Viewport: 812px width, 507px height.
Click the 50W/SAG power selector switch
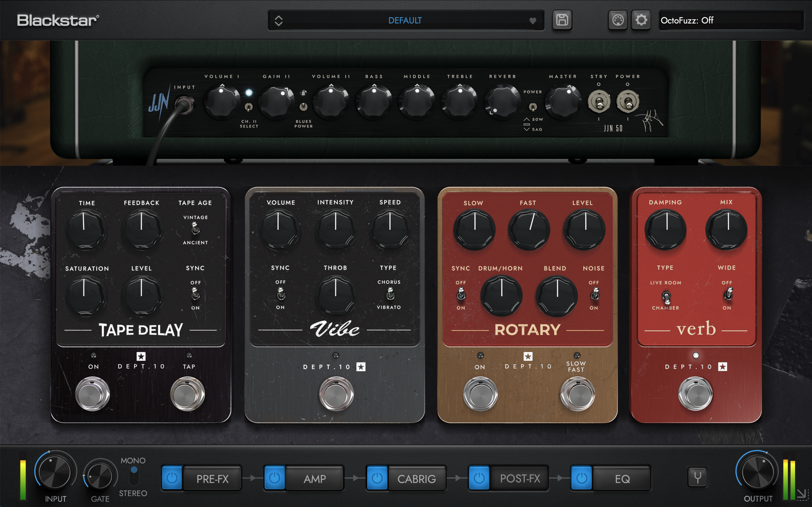(x=532, y=107)
